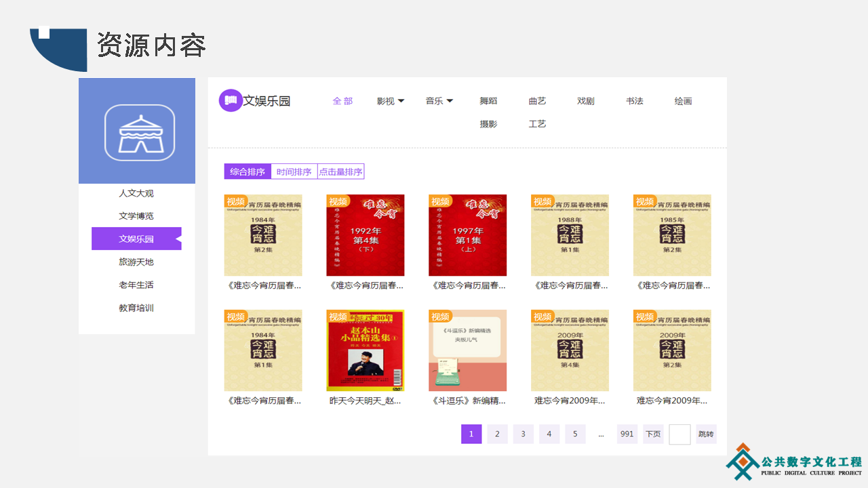Go to page 3

coord(523,434)
